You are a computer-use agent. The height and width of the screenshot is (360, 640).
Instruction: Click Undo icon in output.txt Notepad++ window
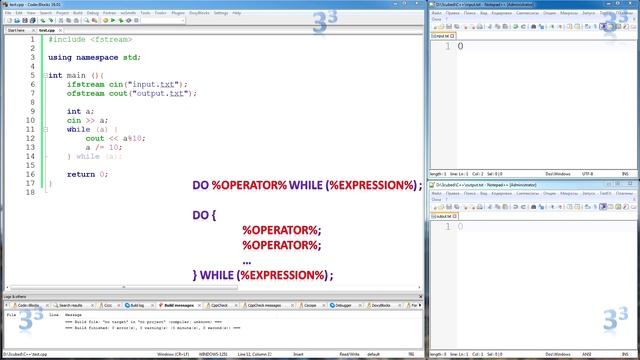516,207
